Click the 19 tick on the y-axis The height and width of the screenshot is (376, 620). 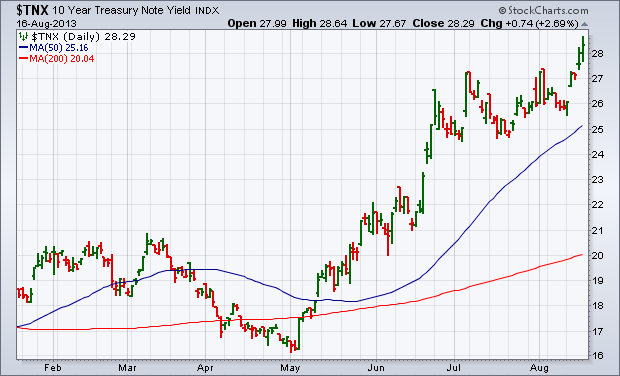click(x=598, y=281)
